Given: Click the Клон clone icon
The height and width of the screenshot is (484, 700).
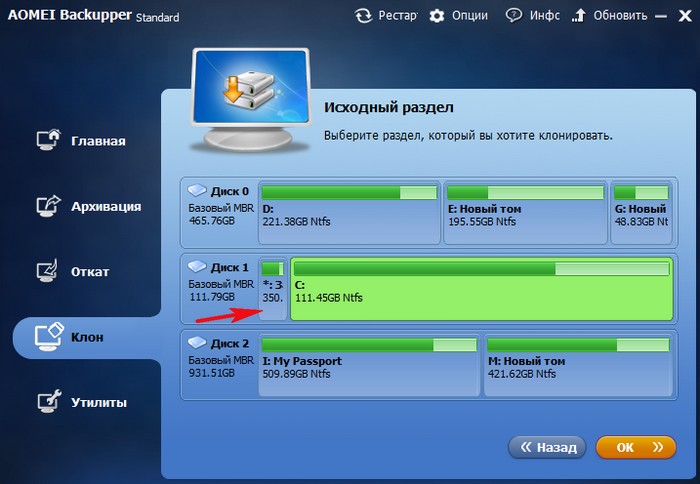Looking at the screenshot, I should tap(49, 337).
